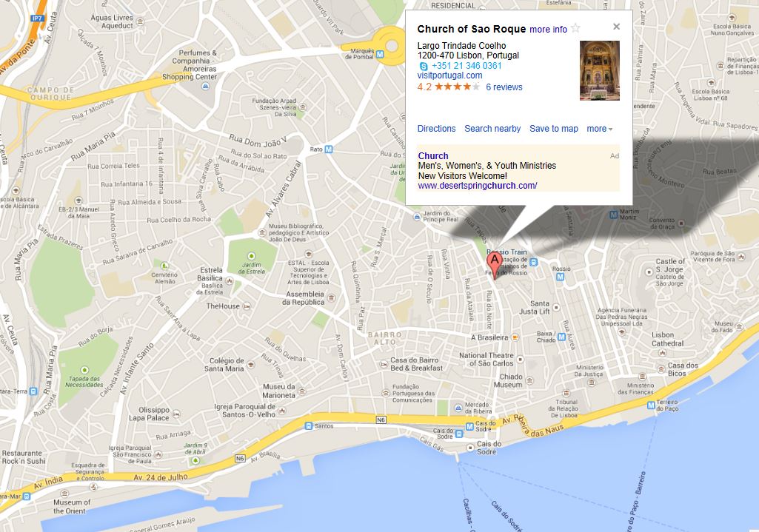Select Search nearby option
Screen dimensions: 759x532
[492, 129]
